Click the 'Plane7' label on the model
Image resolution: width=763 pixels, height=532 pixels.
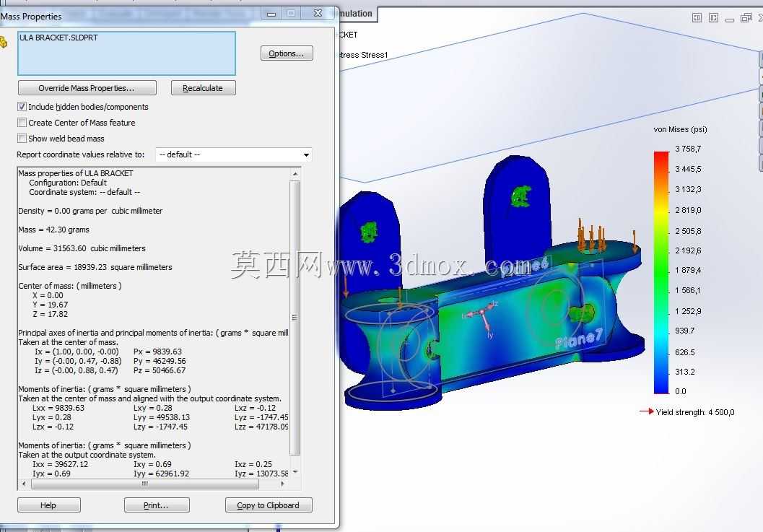coord(579,339)
